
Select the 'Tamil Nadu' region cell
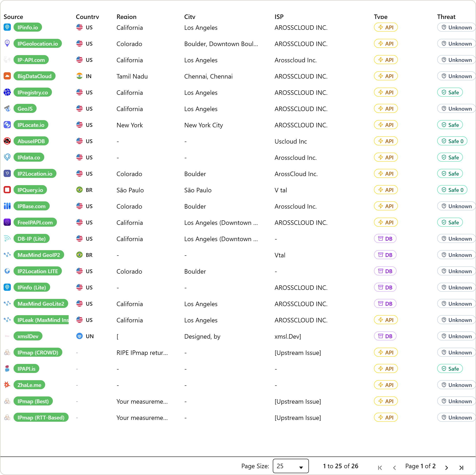pyautogui.click(x=132, y=76)
